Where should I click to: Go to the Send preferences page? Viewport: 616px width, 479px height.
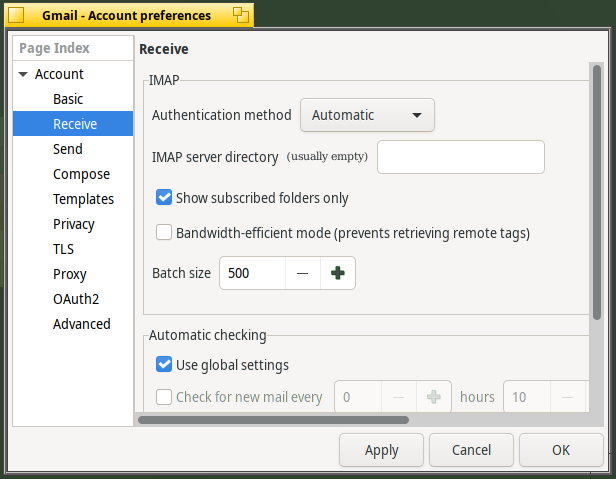(x=68, y=149)
